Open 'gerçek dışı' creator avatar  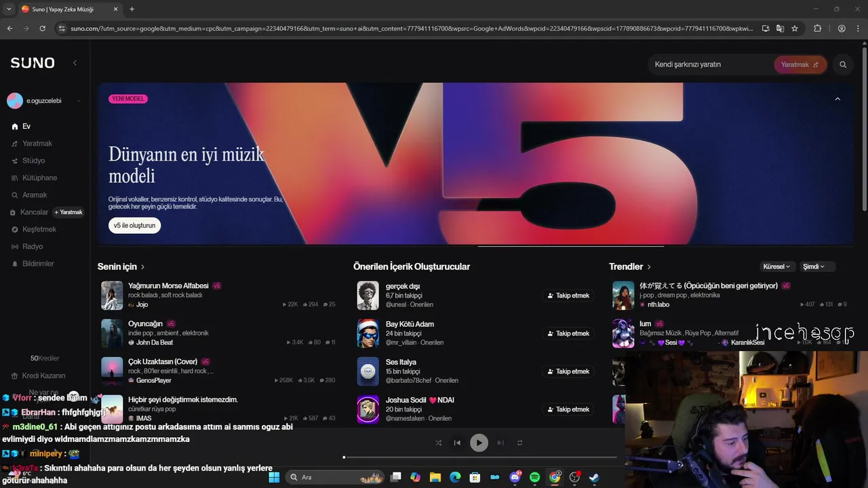coord(368,296)
